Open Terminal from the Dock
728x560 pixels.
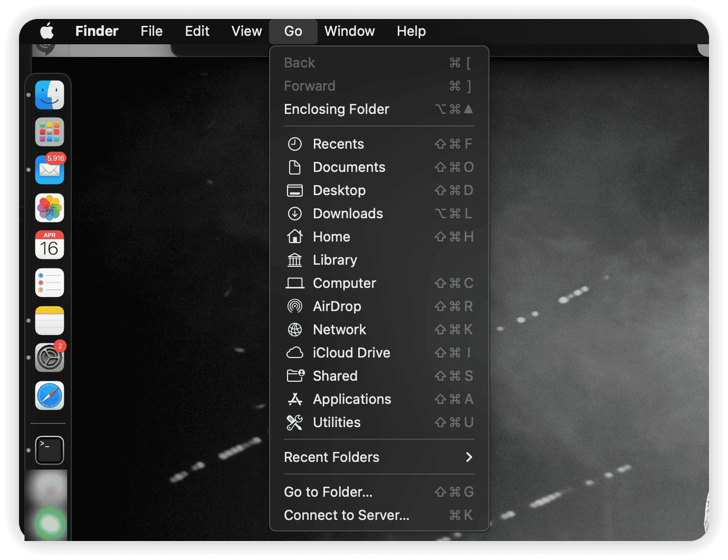click(x=50, y=450)
